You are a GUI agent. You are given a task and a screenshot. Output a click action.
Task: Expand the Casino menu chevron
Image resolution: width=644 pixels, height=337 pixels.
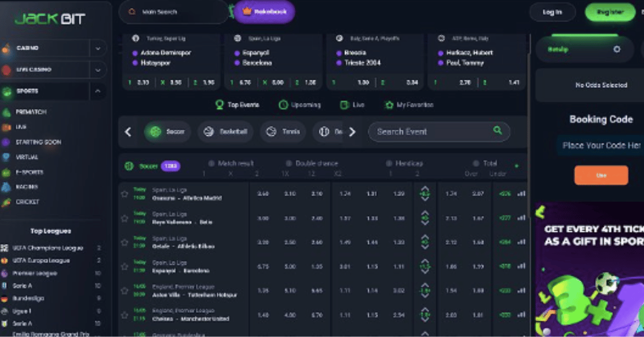coord(97,48)
